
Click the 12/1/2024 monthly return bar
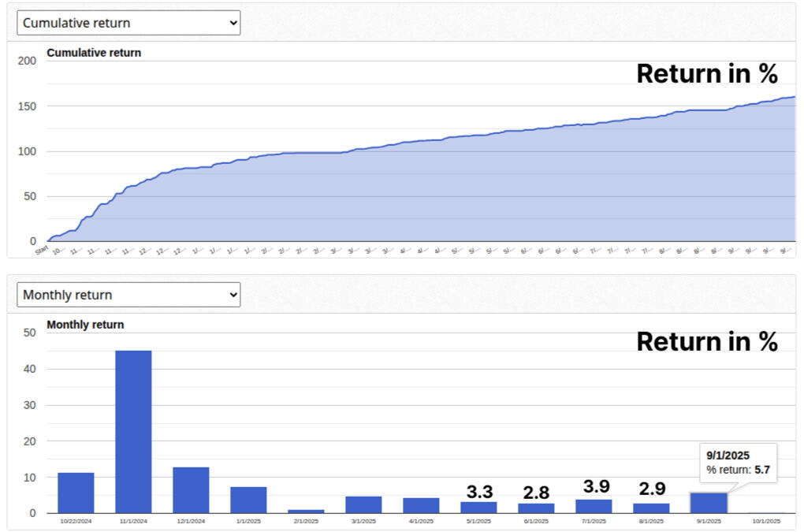[191, 490]
